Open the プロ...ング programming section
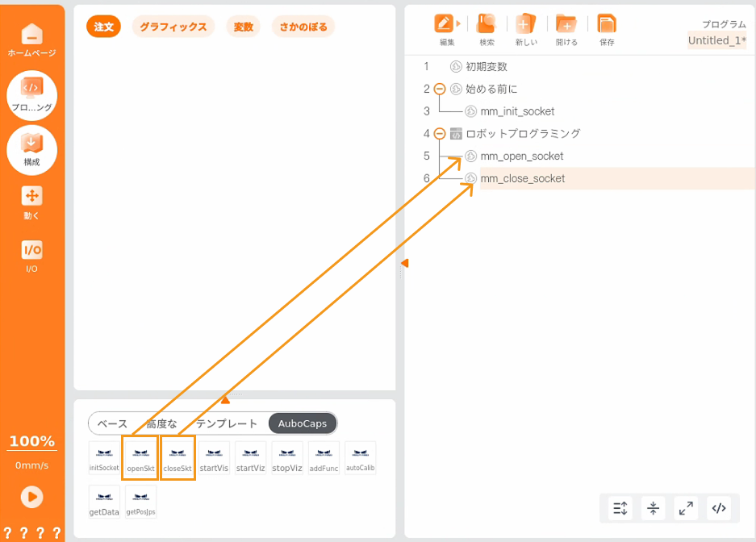The width and height of the screenshot is (756, 542). pos(31,95)
